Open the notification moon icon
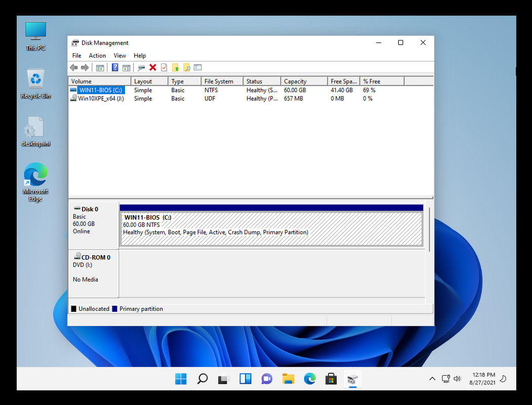 [x=504, y=379]
